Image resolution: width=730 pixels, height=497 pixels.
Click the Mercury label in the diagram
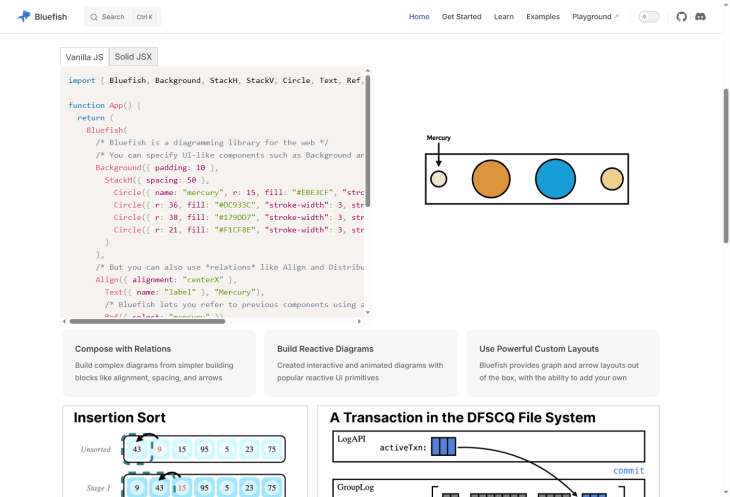[x=439, y=138]
